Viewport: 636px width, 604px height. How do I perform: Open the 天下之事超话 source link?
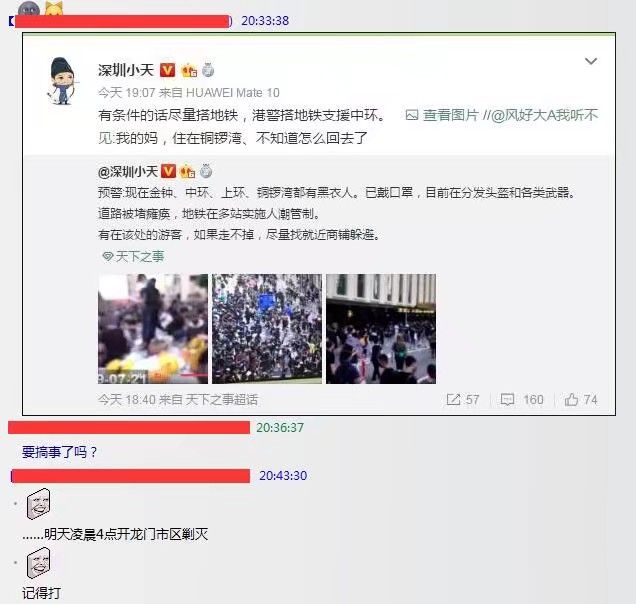click(x=221, y=400)
